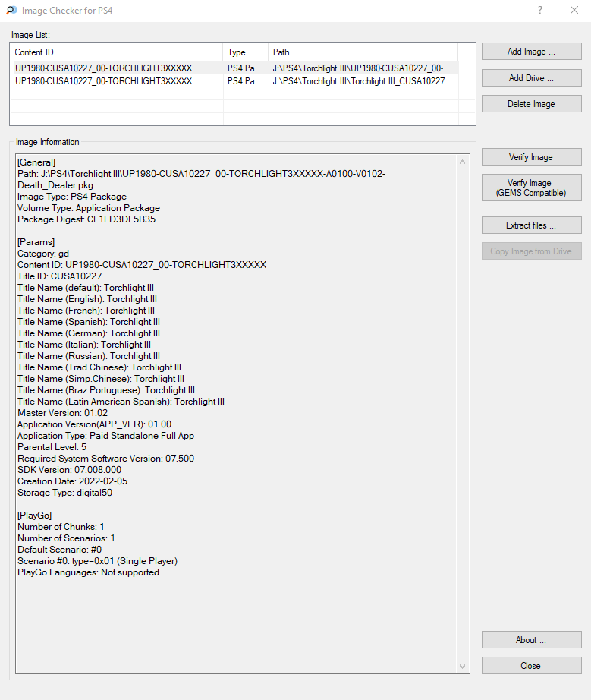This screenshot has height=700, width=591.
Task: Click the Number of Chunks: 1 line
Action: tap(61, 526)
